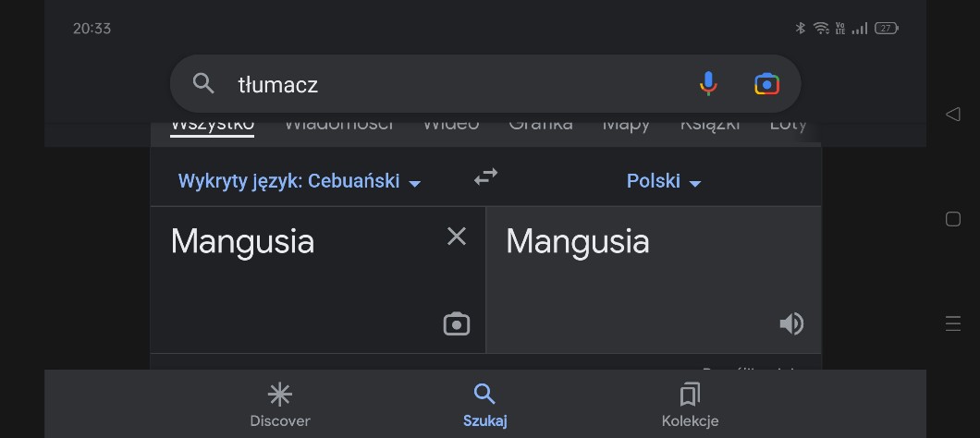Listen to the Polish translation
This screenshot has width=980, height=438.
(x=791, y=323)
